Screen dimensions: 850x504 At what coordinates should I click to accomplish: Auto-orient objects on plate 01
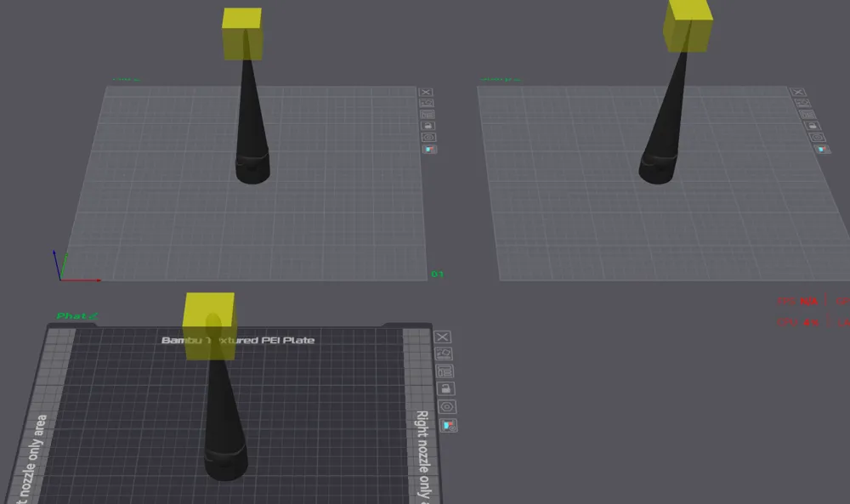(427, 103)
